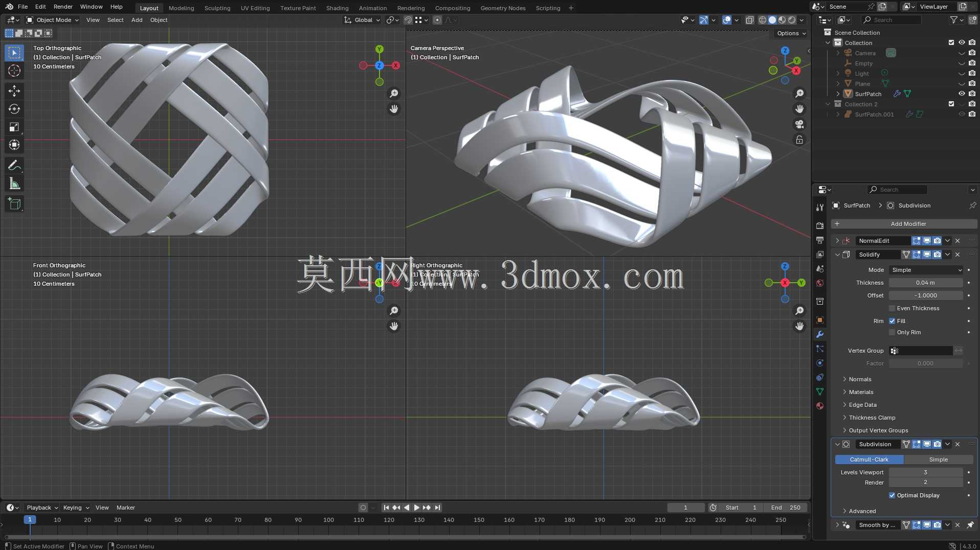Toggle snapping magnet icon
Viewport: 980px width, 550px height.
click(408, 20)
